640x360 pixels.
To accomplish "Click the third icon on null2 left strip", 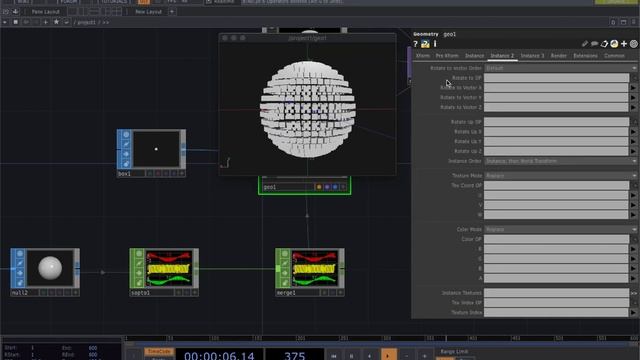I will (20, 273).
